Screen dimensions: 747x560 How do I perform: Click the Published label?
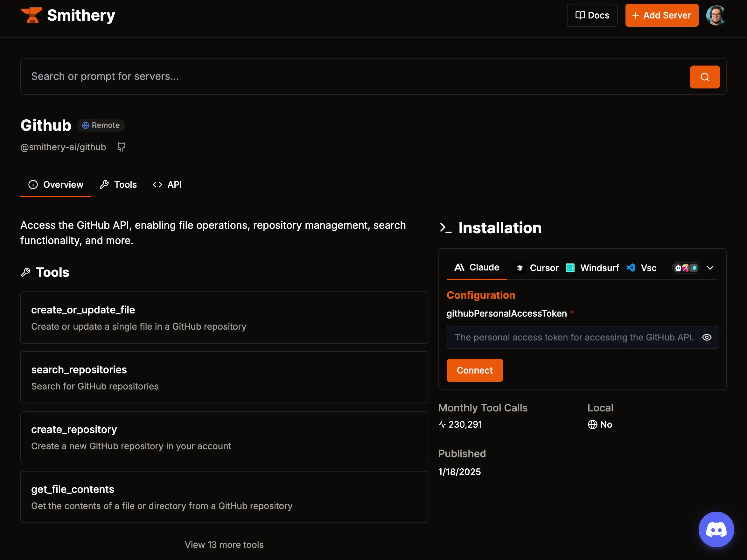pyautogui.click(x=462, y=454)
